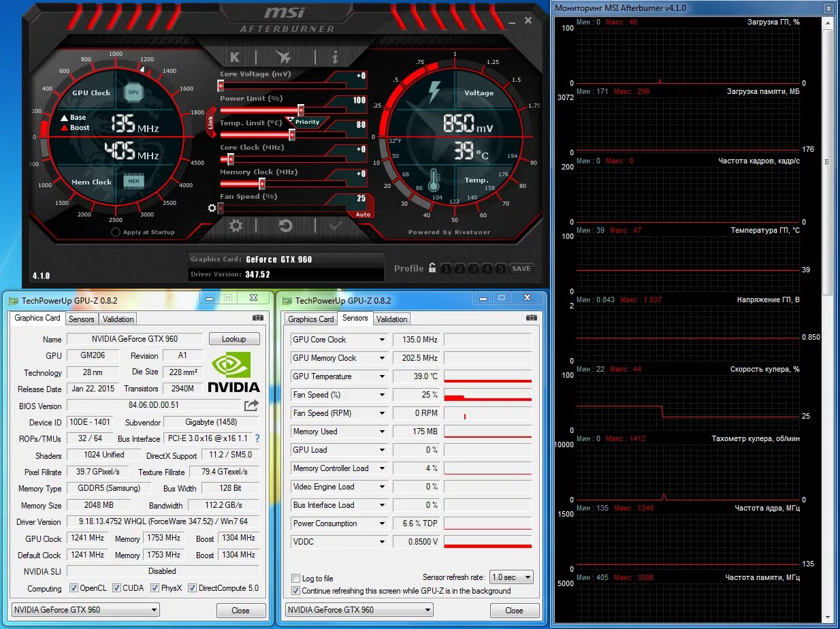Viewport: 840px width, 629px height.
Task: Open Memory Used sensor dropdown
Action: (x=382, y=432)
